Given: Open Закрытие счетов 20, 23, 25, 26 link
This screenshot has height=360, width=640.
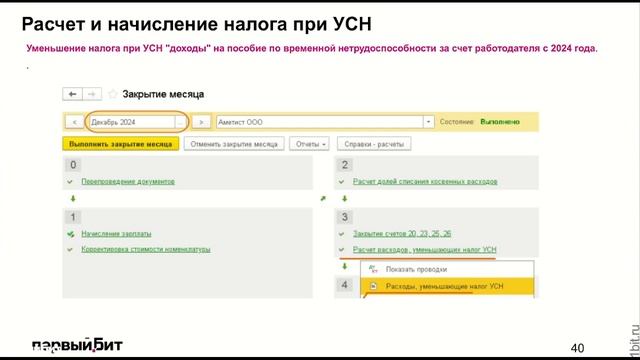Looking at the screenshot, I should 402,233.
